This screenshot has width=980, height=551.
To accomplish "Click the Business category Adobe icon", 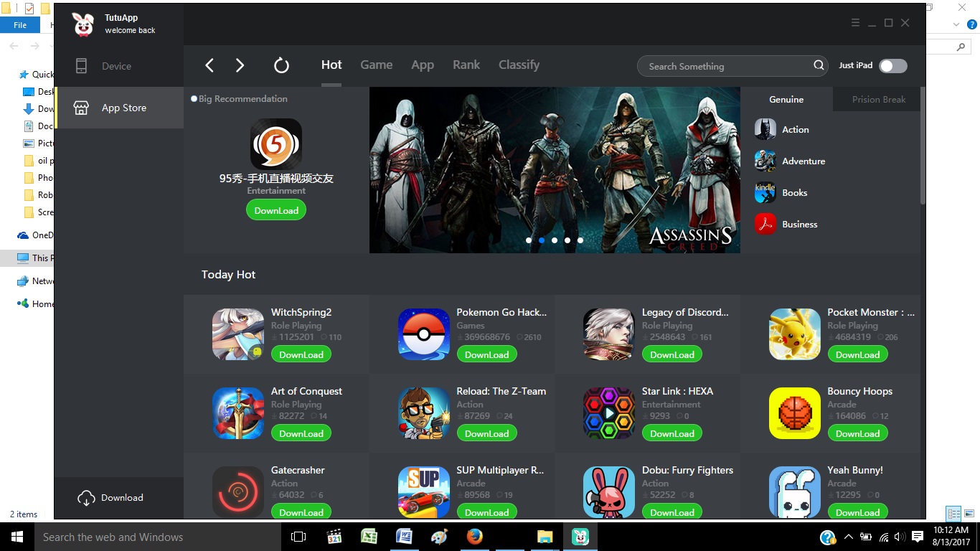I will coord(765,225).
